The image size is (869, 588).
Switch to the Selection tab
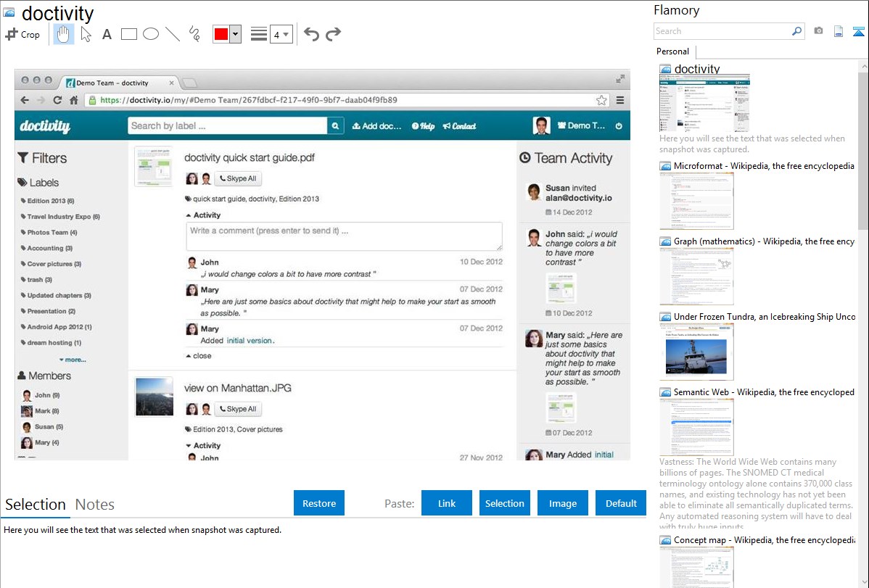point(36,505)
